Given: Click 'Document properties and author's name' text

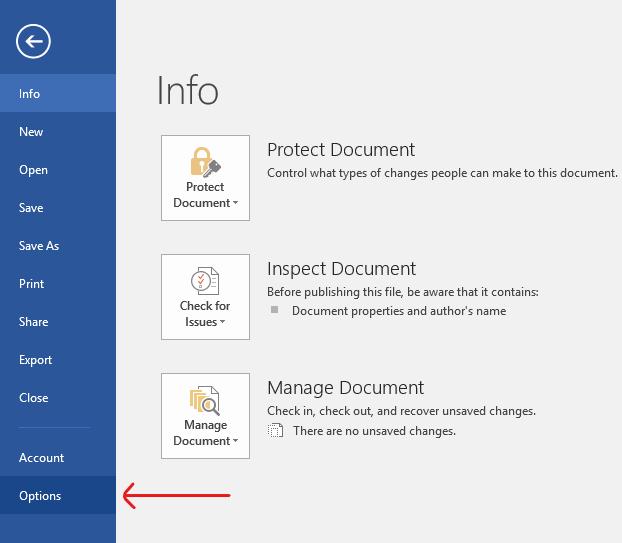Looking at the screenshot, I should (x=399, y=311).
